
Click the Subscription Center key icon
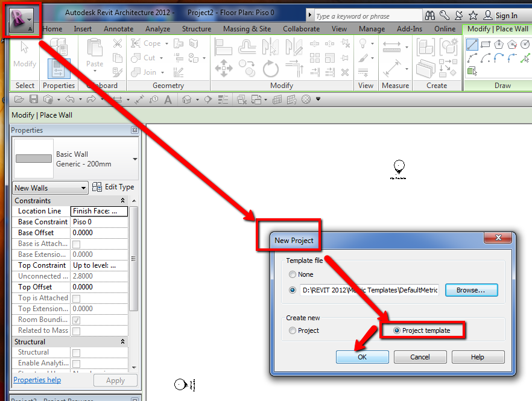tap(444, 15)
